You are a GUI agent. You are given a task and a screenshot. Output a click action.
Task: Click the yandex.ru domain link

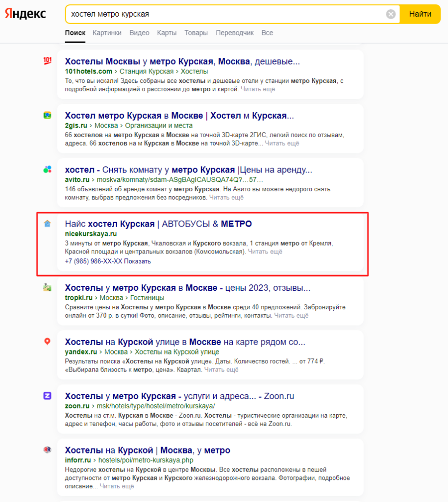point(81,352)
